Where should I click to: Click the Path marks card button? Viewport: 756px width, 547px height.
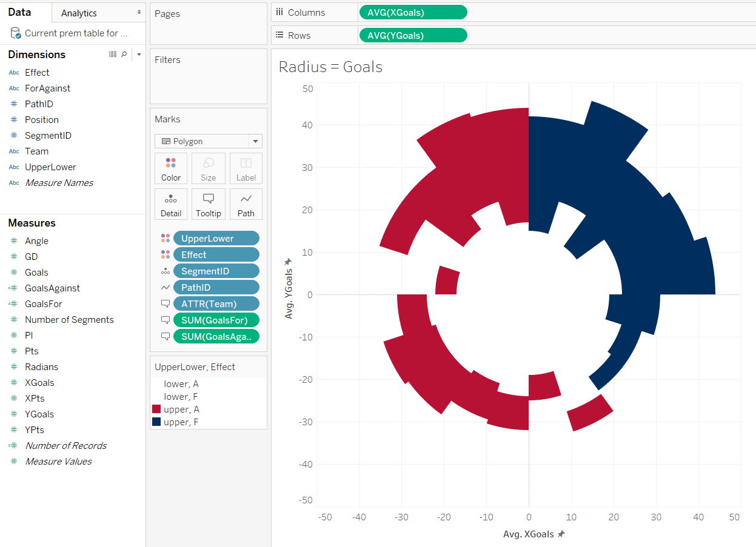246,204
